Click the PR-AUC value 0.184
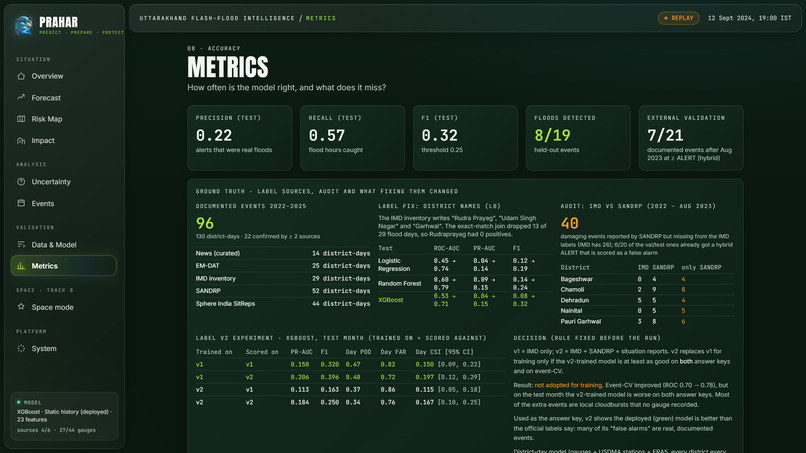This screenshot has width=806, height=453. click(x=300, y=402)
